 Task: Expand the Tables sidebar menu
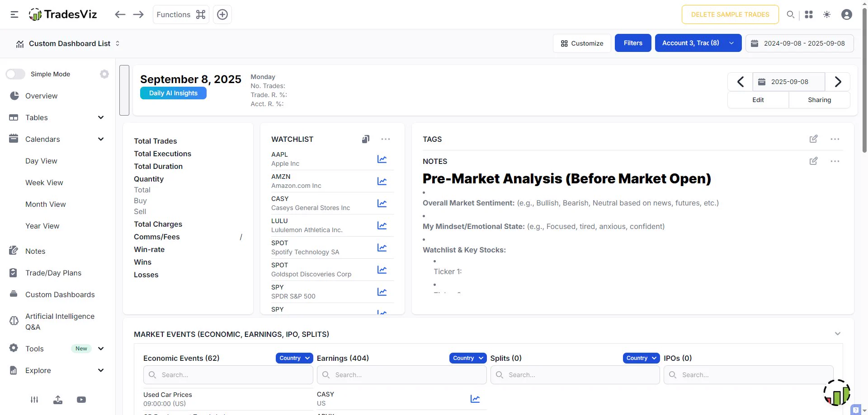pyautogui.click(x=57, y=117)
